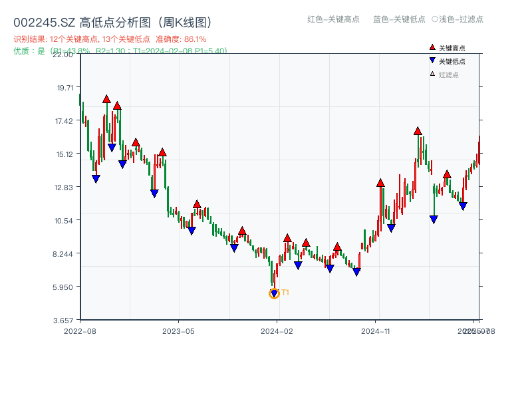Click the 17.42 y-axis label
The image size is (532, 399).
(64, 121)
